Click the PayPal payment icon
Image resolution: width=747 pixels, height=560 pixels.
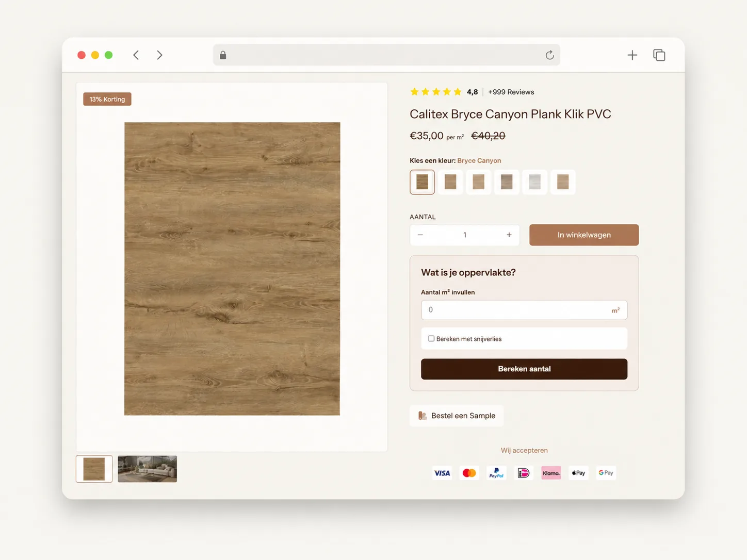click(x=496, y=473)
